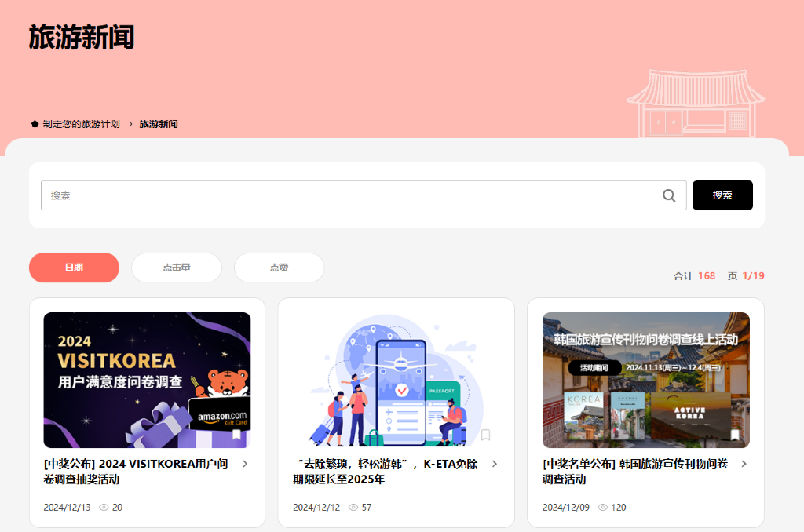Image resolution: width=804 pixels, height=532 pixels.
Task: Bookmark the 韩国旅游宣传刊物 survey card
Action: click(735, 435)
